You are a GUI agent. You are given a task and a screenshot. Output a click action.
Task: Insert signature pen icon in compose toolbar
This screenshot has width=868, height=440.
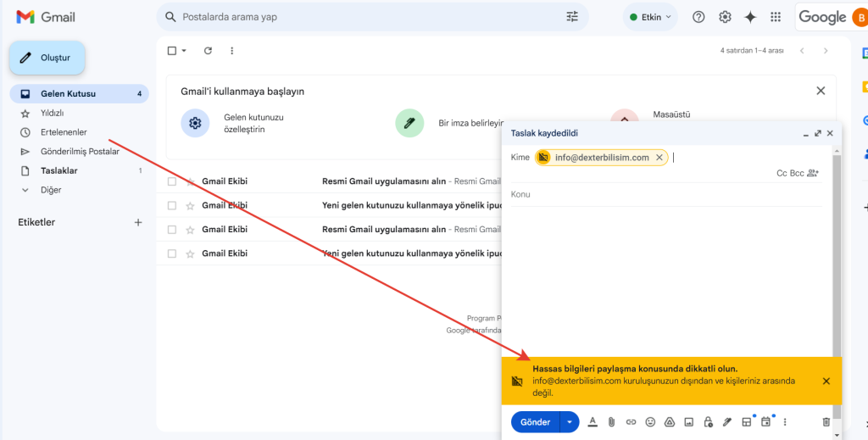pos(727,422)
